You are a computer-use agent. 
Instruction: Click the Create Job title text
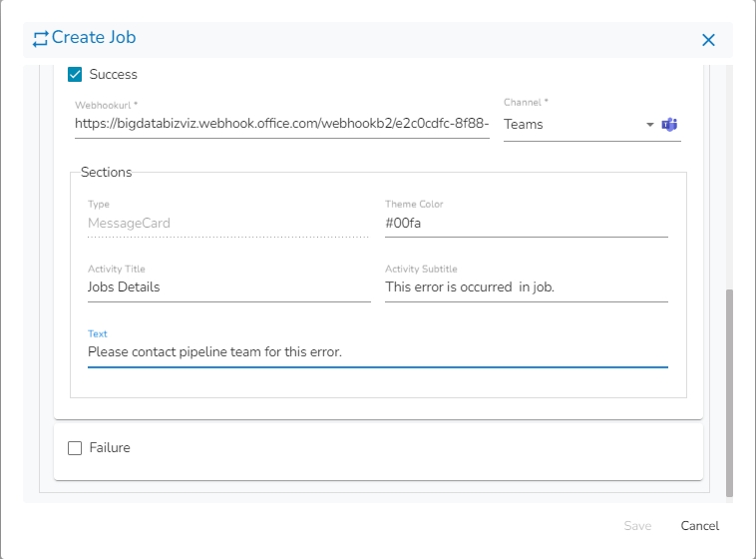click(94, 38)
